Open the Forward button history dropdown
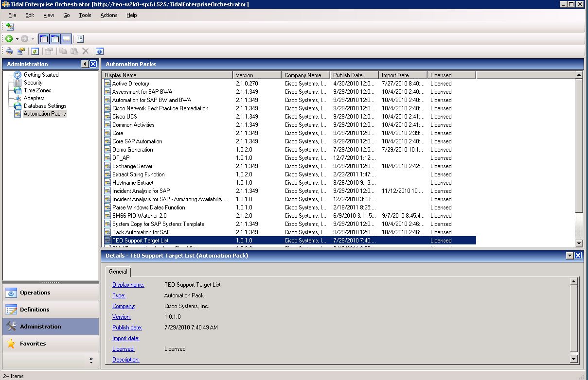 pyautogui.click(x=33, y=39)
